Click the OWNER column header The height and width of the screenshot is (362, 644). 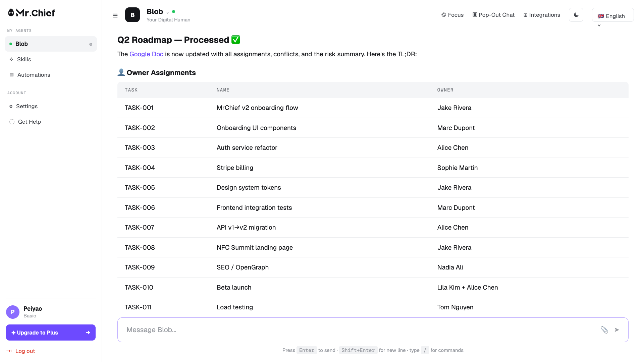445,90
